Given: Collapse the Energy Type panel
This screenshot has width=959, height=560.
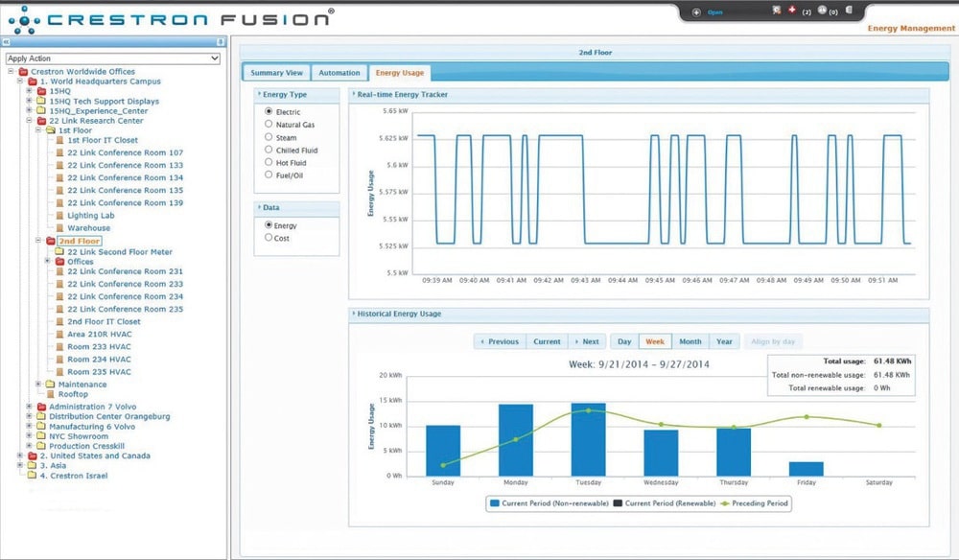Looking at the screenshot, I should pyautogui.click(x=258, y=95).
